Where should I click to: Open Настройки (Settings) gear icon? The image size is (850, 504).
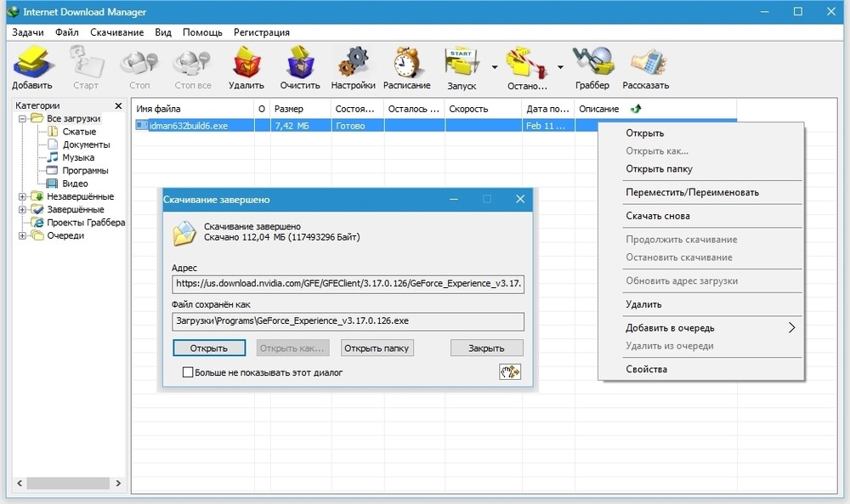coord(354,64)
